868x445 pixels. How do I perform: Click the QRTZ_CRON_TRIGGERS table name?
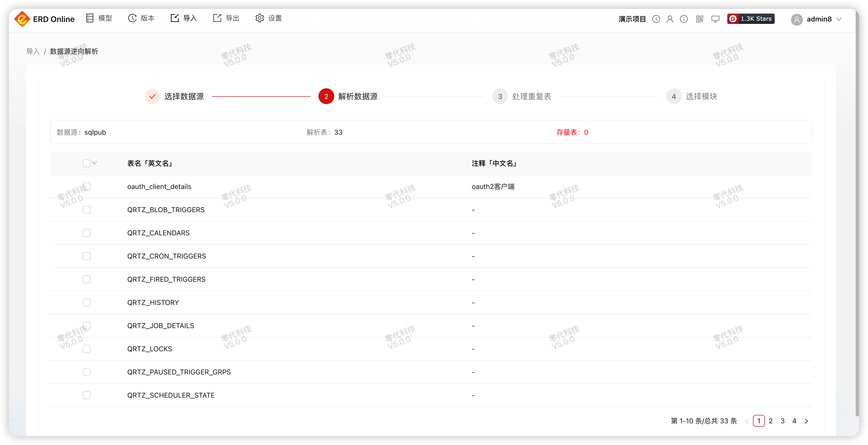point(166,256)
